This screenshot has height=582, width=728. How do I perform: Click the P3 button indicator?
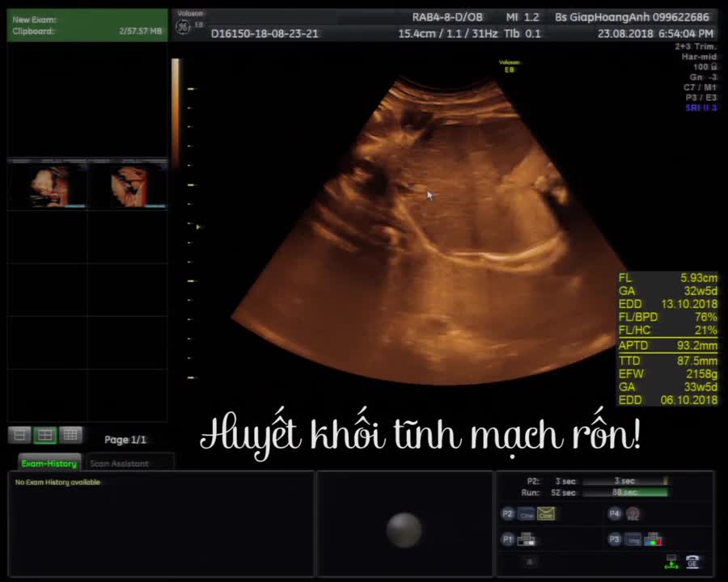614,539
